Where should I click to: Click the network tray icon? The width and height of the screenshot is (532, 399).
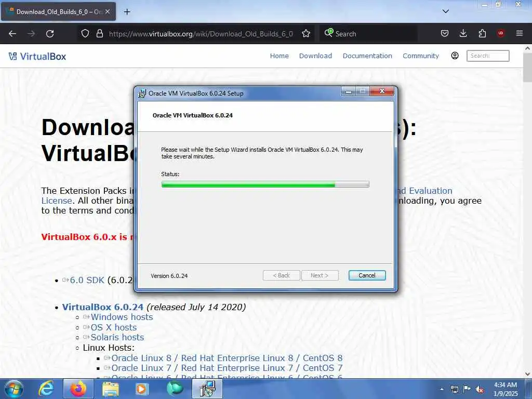click(454, 389)
